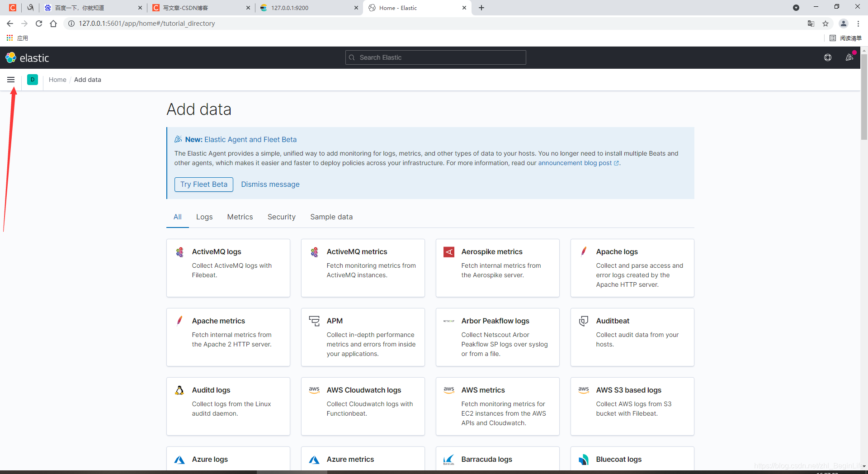Click the Auditbeat icon

(584, 321)
